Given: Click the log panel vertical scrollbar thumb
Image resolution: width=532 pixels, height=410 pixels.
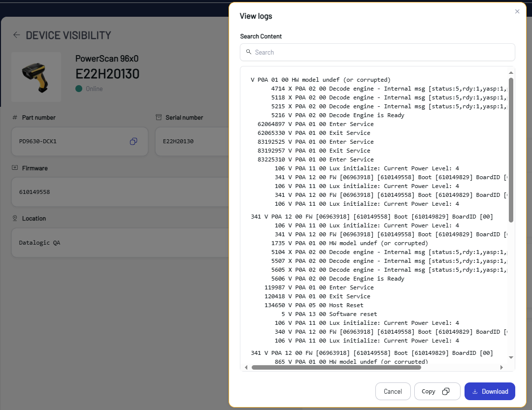Looking at the screenshot, I should [x=511, y=148].
